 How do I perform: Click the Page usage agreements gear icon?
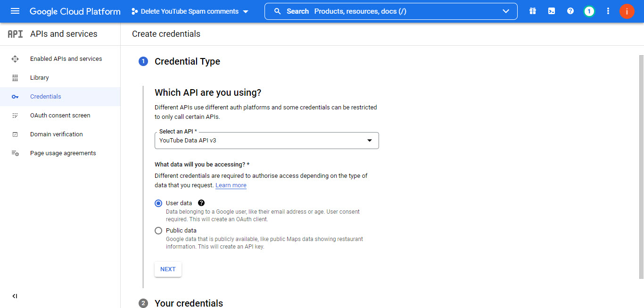15,153
